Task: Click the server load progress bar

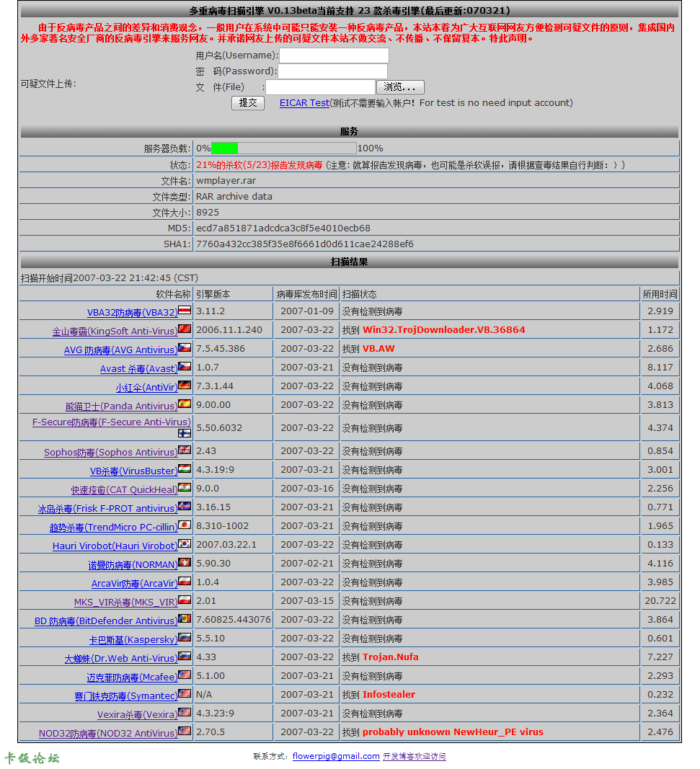Action: tap(283, 148)
